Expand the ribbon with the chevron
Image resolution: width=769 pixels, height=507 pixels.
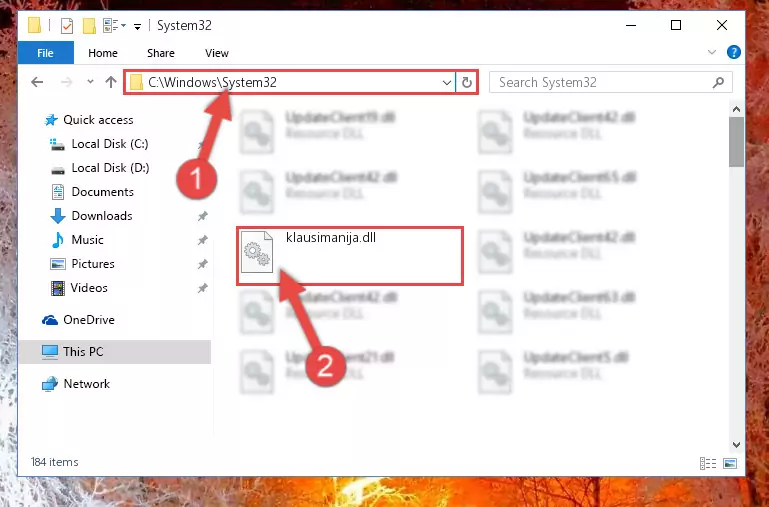pos(712,52)
